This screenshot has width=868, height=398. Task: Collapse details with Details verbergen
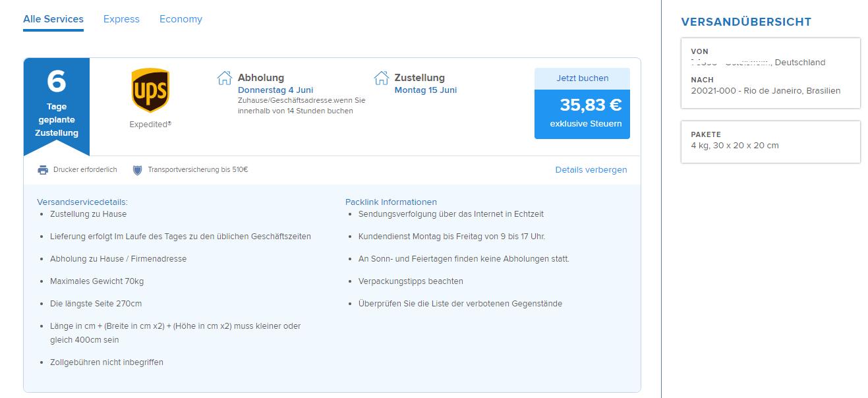pos(591,170)
